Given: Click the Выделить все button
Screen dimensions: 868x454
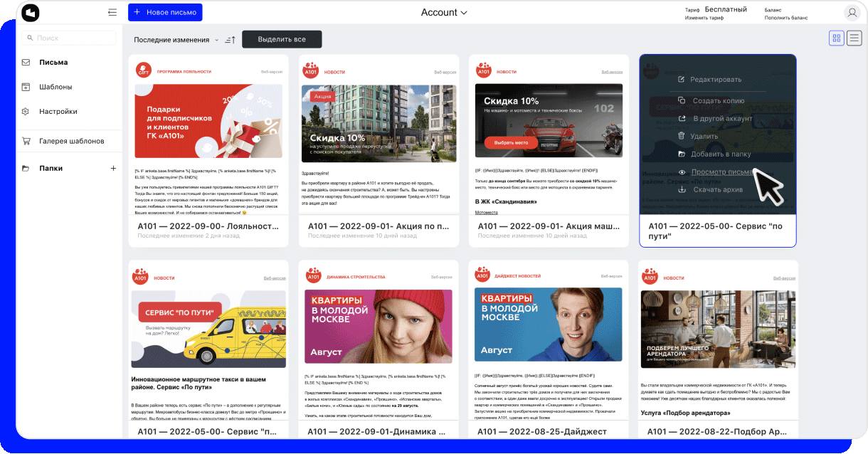Looking at the screenshot, I should (x=282, y=39).
